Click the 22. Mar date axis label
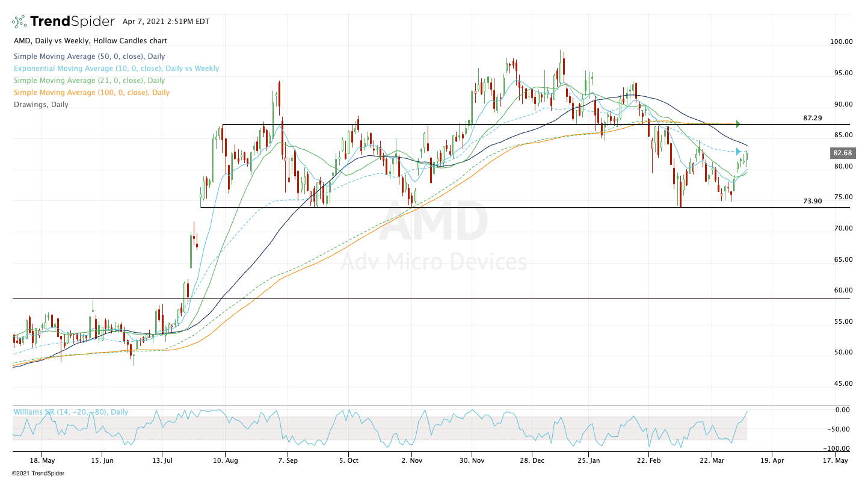The width and height of the screenshot is (868, 479). pyautogui.click(x=712, y=462)
